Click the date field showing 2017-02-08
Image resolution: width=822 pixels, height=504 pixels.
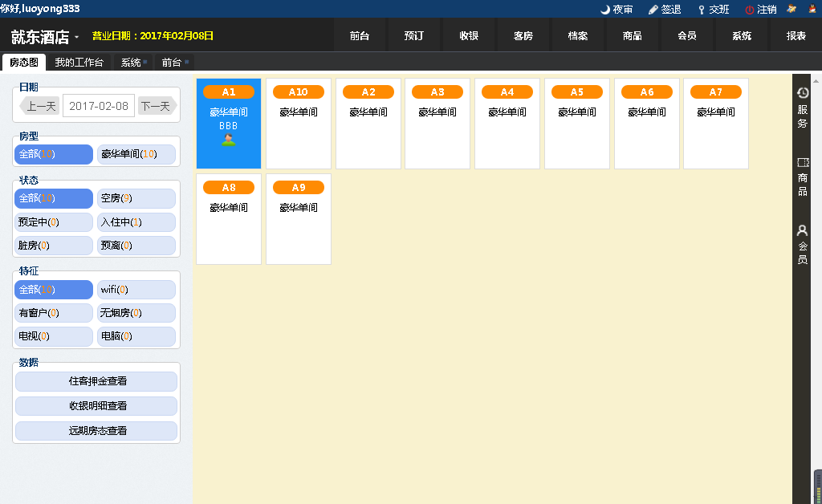point(97,106)
